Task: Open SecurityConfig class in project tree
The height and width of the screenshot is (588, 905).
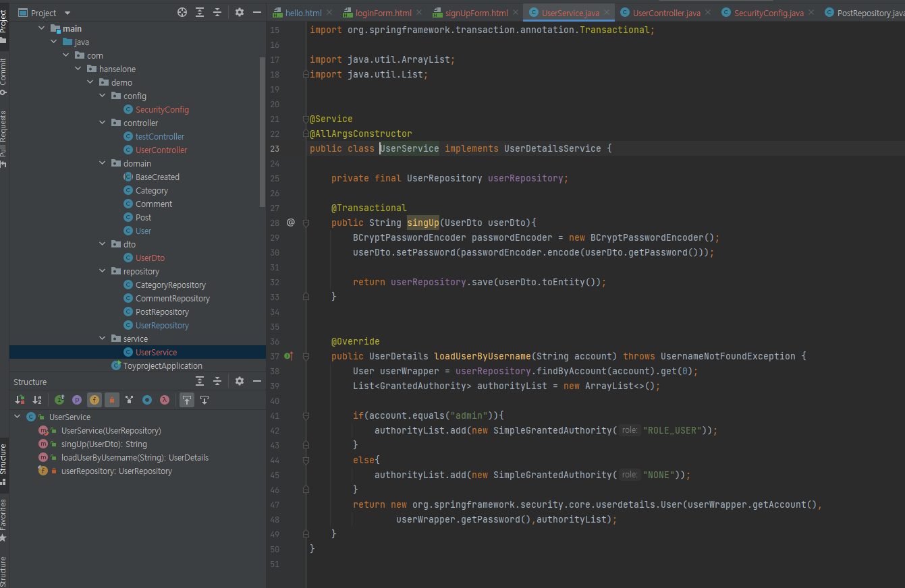Action: point(162,109)
